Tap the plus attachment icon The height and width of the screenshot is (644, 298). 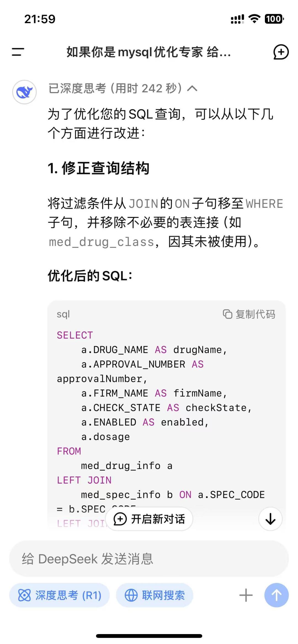tap(246, 595)
